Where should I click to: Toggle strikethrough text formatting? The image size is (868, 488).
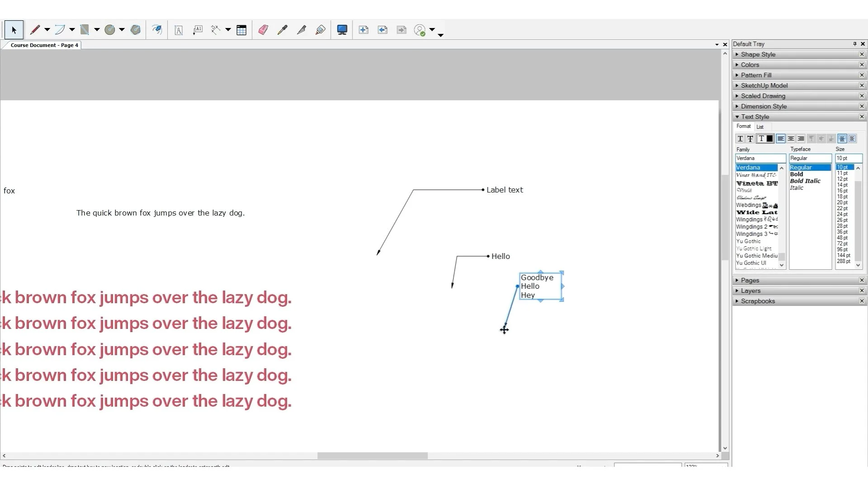(750, 139)
